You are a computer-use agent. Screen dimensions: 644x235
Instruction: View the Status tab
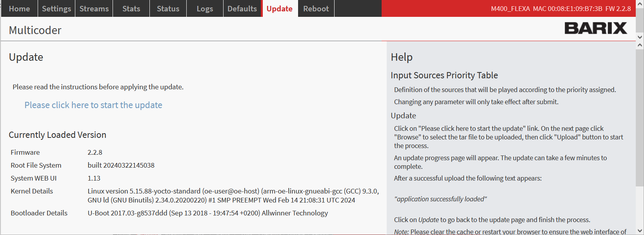[168, 9]
